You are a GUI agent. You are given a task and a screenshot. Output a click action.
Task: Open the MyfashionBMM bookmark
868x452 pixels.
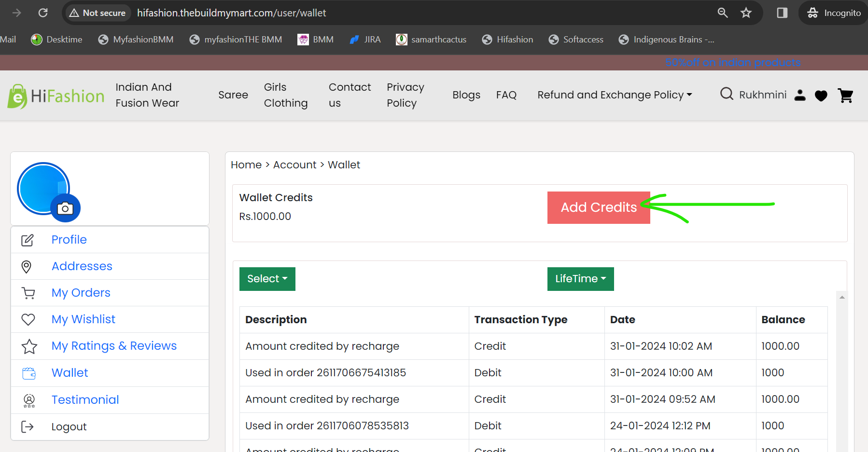pyautogui.click(x=136, y=40)
